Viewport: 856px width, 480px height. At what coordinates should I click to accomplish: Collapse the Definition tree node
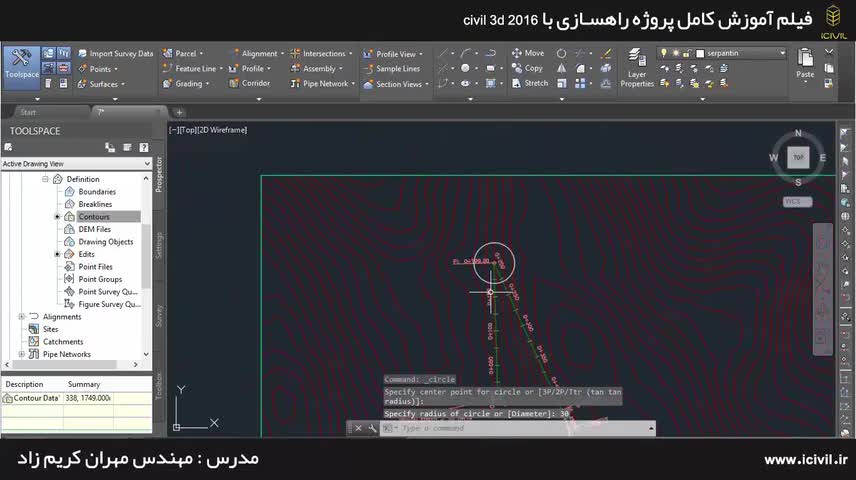pyautogui.click(x=45, y=179)
